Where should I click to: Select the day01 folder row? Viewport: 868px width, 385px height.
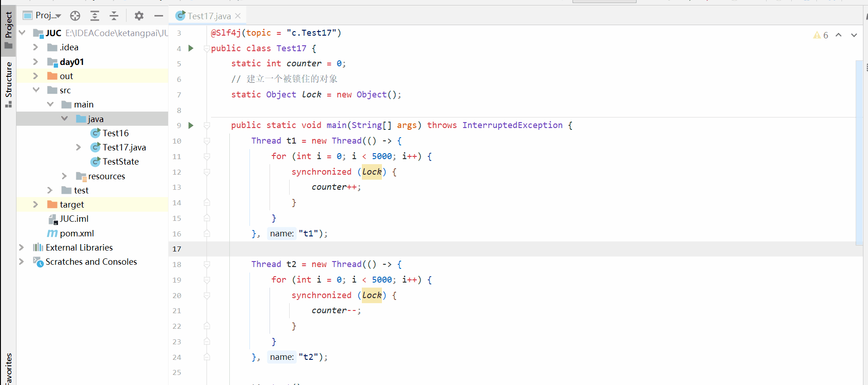tap(92, 62)
